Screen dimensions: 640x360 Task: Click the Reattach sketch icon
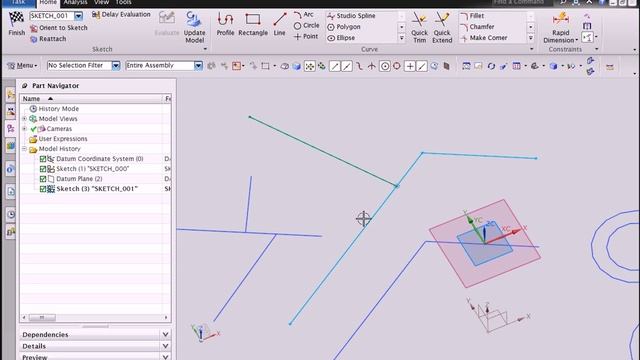point(34,39)
